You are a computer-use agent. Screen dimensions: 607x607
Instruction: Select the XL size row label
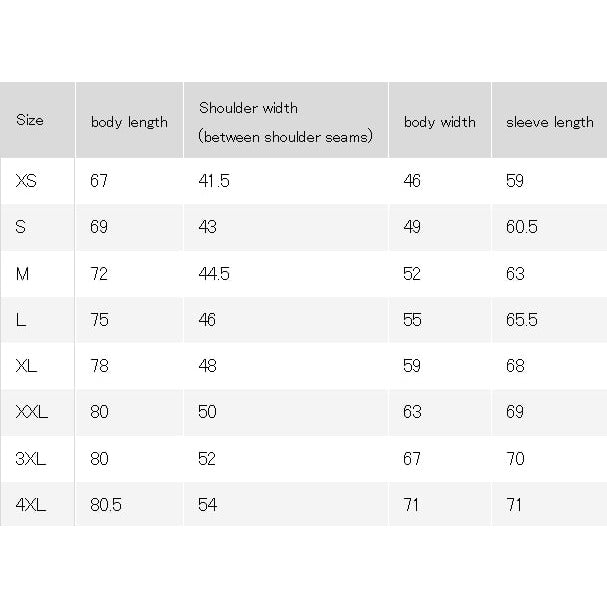point(26,365)
